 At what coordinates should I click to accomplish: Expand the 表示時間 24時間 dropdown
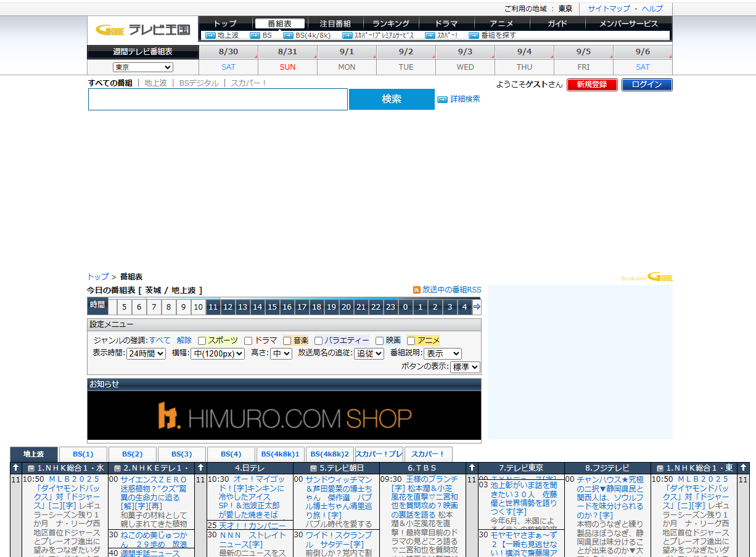tap(146, 353)
